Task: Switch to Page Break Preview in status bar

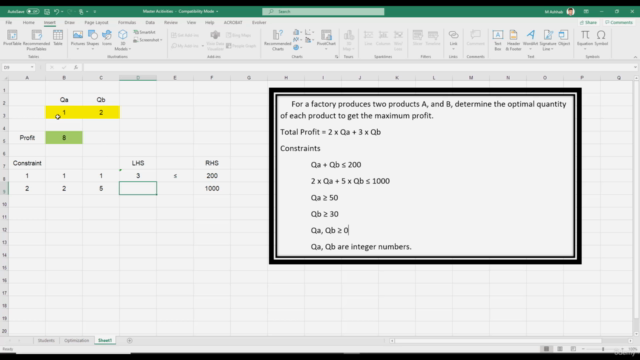Action: pyautogui.click(x=573, y=349)
